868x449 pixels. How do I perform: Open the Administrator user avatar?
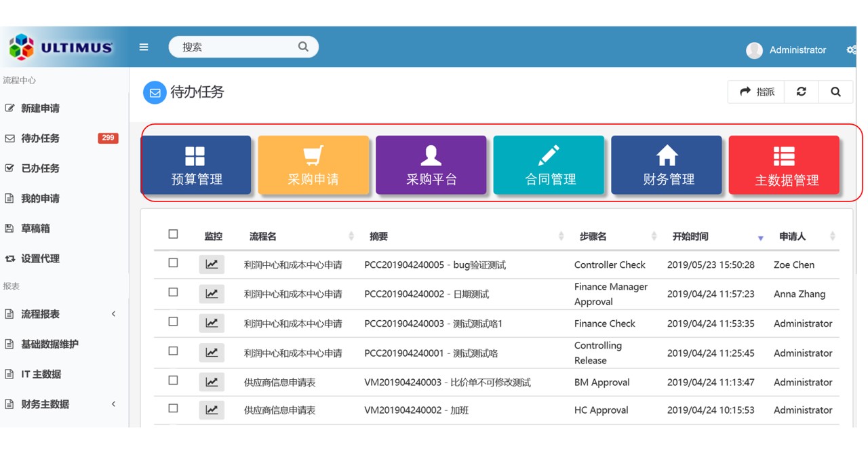(754, 50)
